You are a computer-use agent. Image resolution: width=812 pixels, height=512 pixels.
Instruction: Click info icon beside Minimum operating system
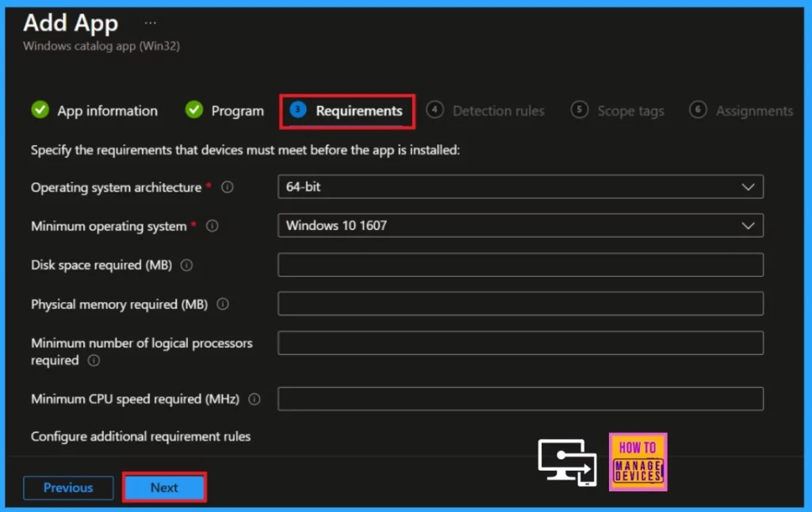(x=213, y=226)
